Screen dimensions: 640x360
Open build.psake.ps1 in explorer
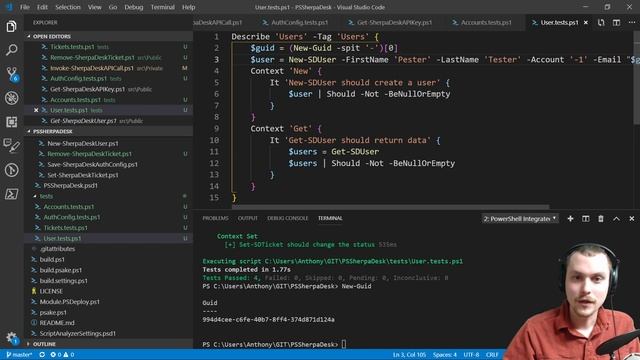pyautogui.click(x=109, y=270)
